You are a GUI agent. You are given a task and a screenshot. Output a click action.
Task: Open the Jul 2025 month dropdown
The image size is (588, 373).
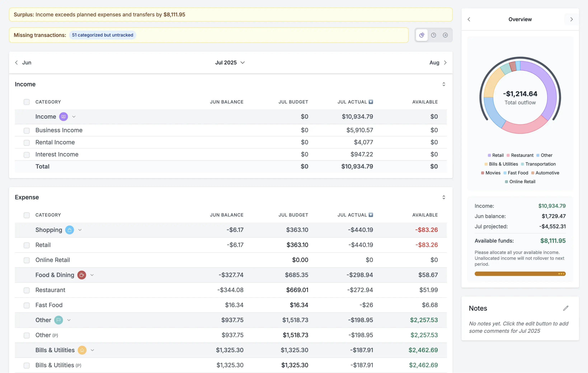(x=230, y=63)
